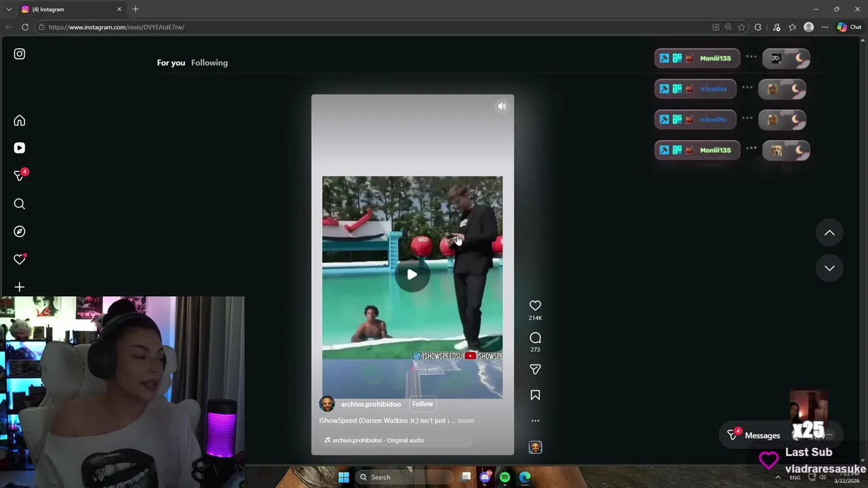Screen dimensions: 868x488
Task: Open Search in the Instagram sidebar
Action: 19,204
